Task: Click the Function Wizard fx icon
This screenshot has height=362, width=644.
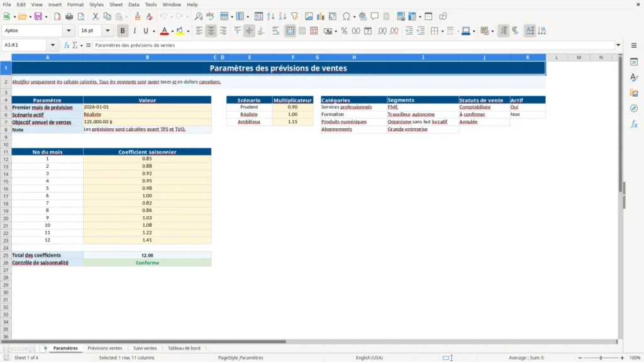Action: (67, 45)
